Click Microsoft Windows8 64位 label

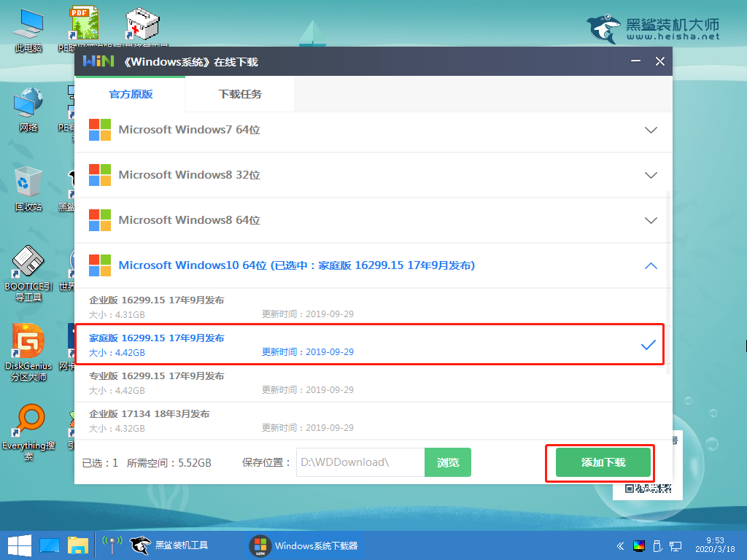pos(189,220)
